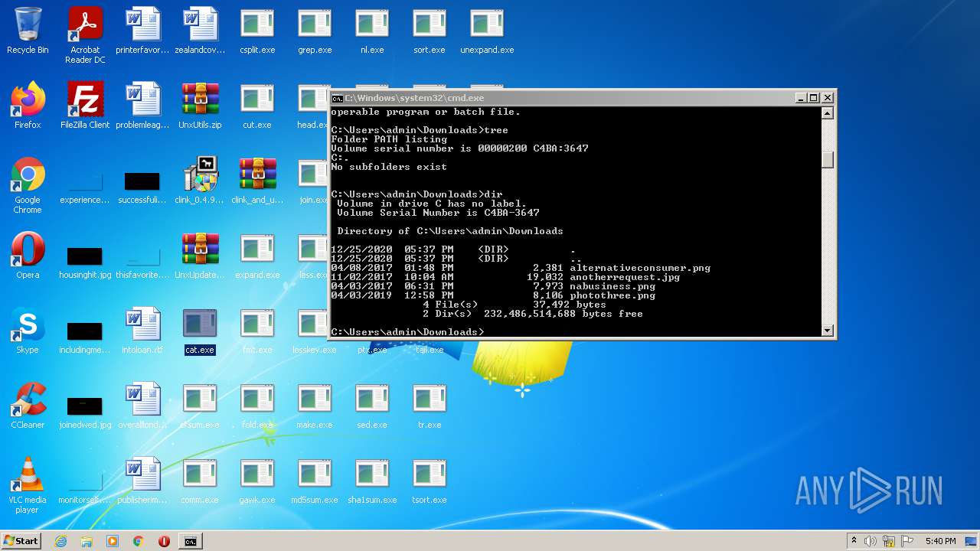This screenshot has width=980, height=551.
Task: Select the highlighted cat.exe icon
Action: pyautogui.click(x=200, y=331)
